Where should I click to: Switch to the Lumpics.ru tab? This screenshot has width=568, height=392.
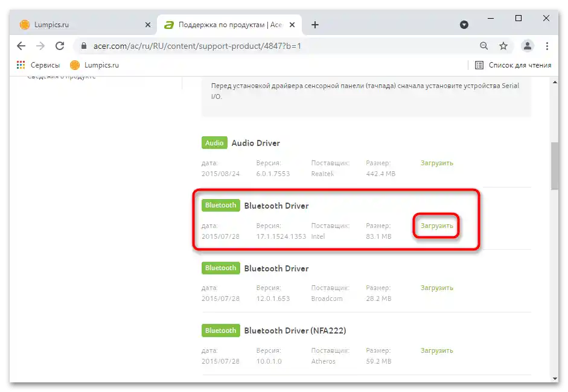click(x=84, y=25)
